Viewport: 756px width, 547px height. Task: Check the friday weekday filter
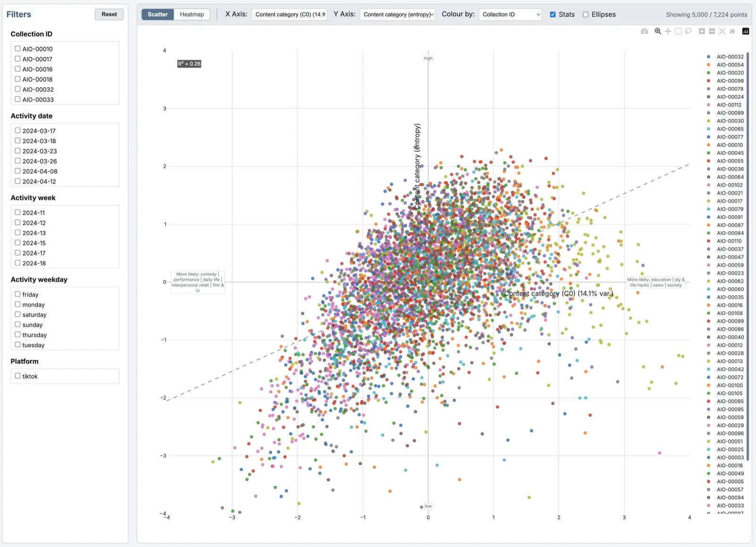[17, 294]
